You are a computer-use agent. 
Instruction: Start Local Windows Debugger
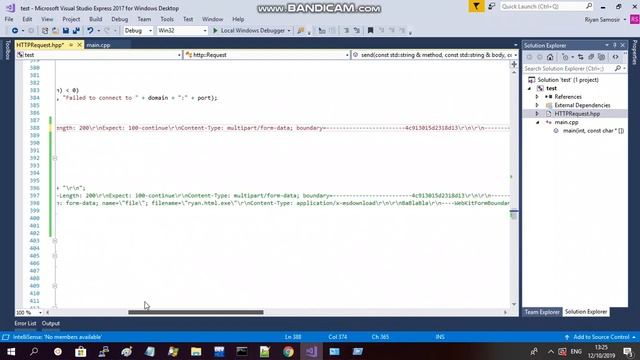(249, 31)
